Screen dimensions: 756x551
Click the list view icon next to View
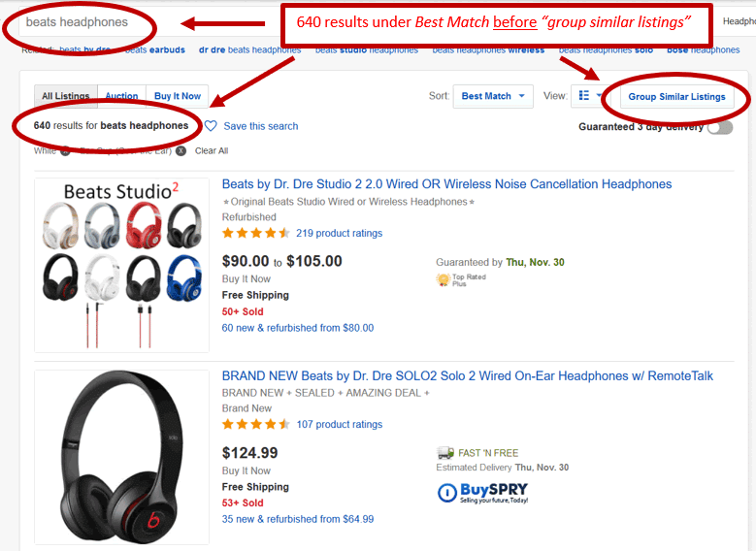point(584,95)
